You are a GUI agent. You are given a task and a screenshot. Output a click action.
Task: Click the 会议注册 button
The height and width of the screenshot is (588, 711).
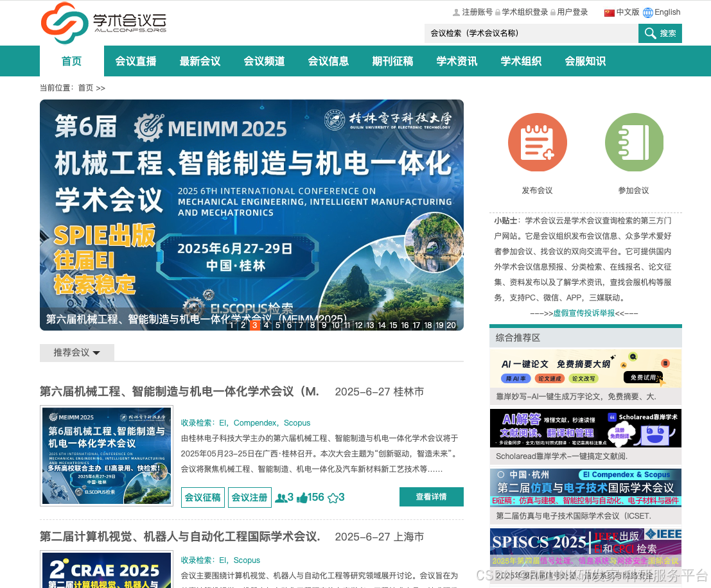pos(250,497)
